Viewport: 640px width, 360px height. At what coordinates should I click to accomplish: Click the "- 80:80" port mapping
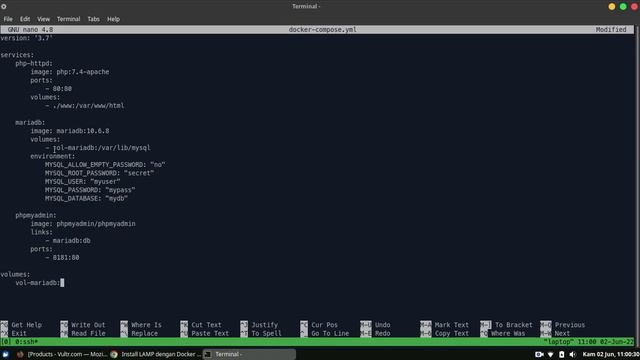tap(58, 89)
